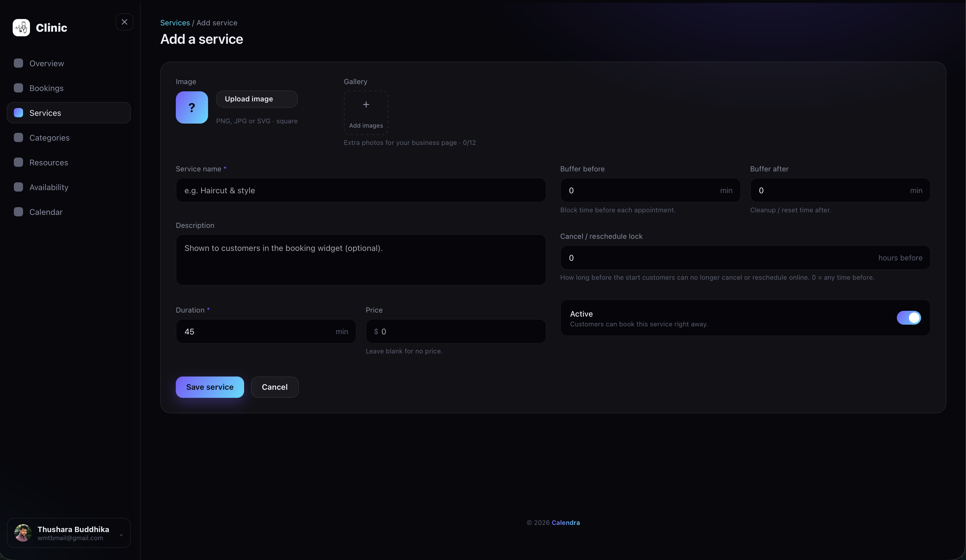
Task: Click the Resources sidebar icon
Action: pos(18,162)
